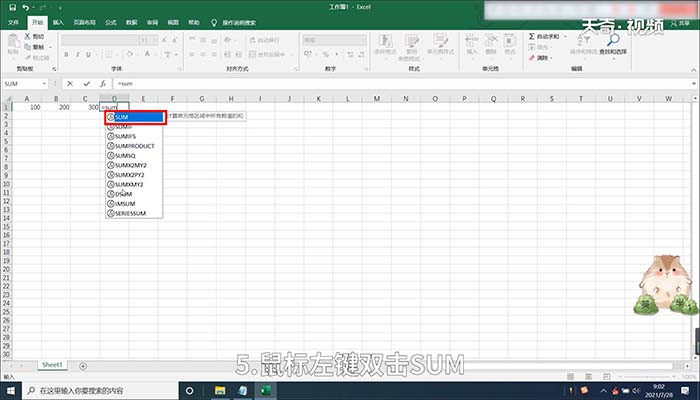This screenshot has height=400, width=700.
Task: Click the zoom slider in status bar
Action: point(646,377)
